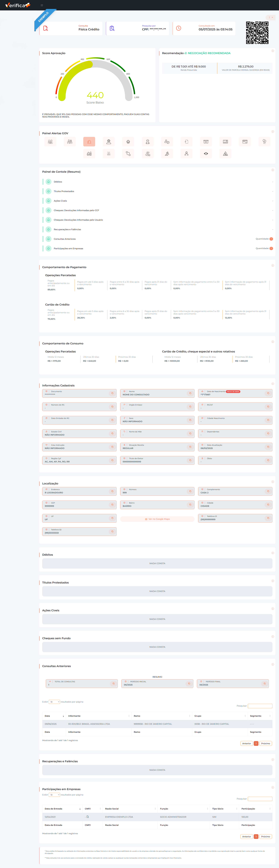Click the gavel icon in Painel Alertas GOV
The width and height of the screenshot is (279, 868).
tap(167, 154)
